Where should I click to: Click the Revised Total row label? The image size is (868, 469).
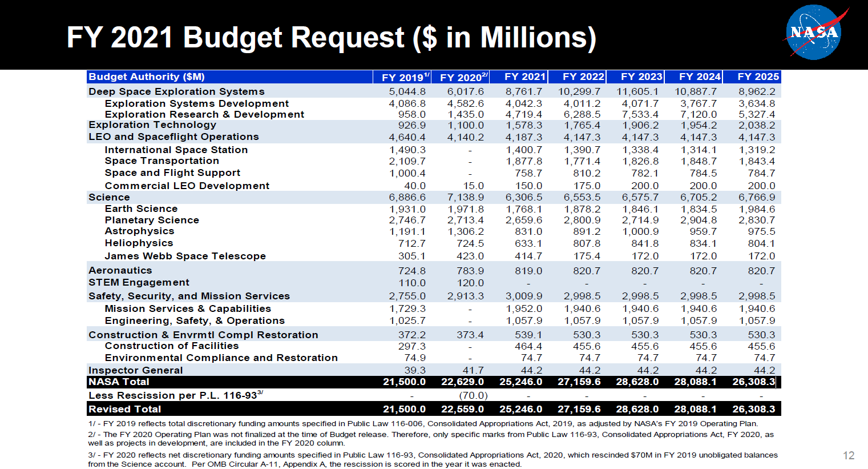click(x=125, y=409)
